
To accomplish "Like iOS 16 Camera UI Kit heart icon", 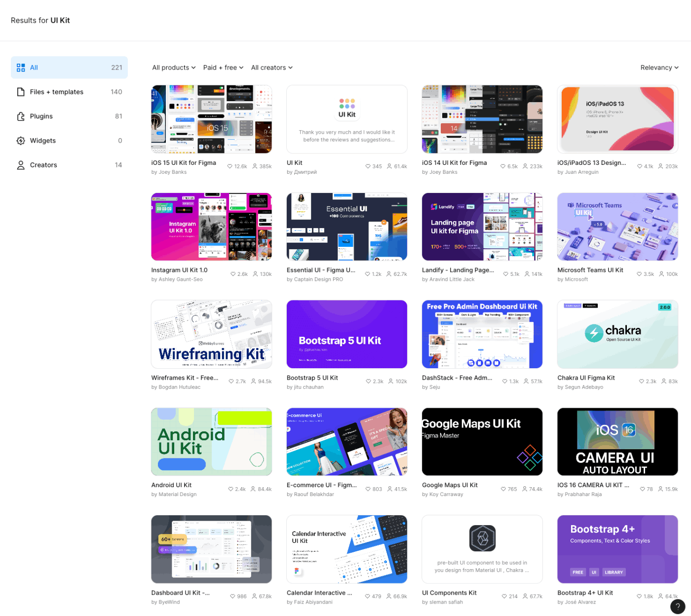I will click(643, 489).
